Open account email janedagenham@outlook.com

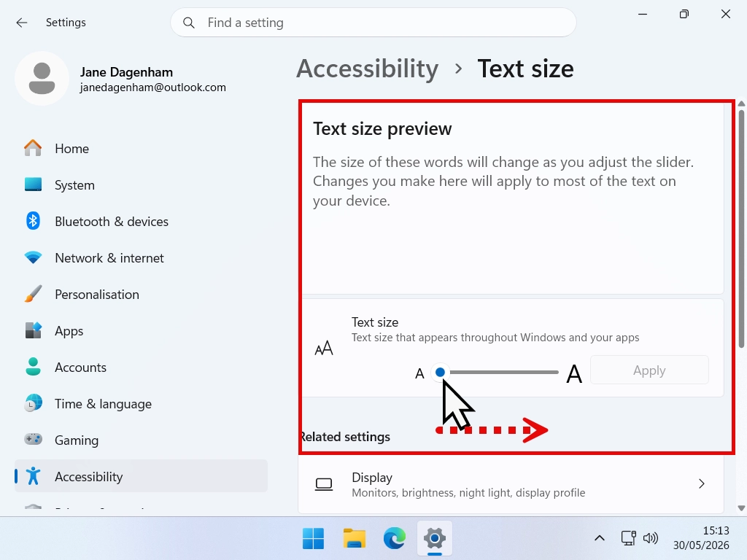[153, 87]
